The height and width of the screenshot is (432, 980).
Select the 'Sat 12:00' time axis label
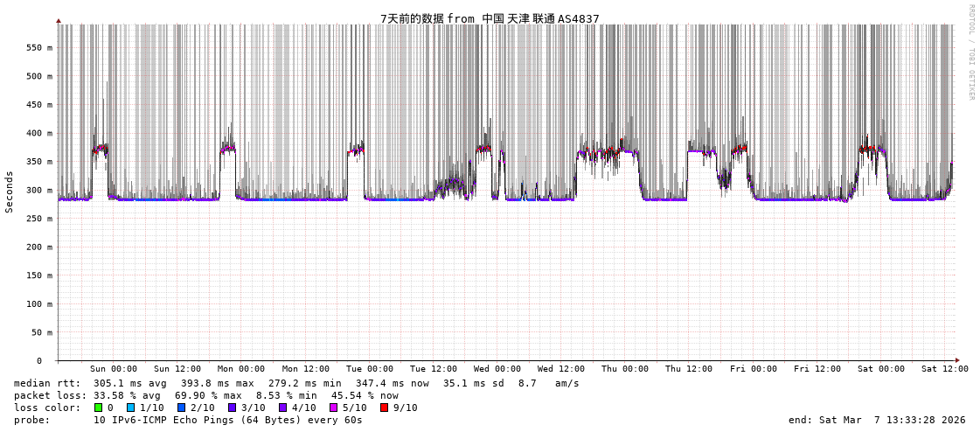click(x=944, y=369)
